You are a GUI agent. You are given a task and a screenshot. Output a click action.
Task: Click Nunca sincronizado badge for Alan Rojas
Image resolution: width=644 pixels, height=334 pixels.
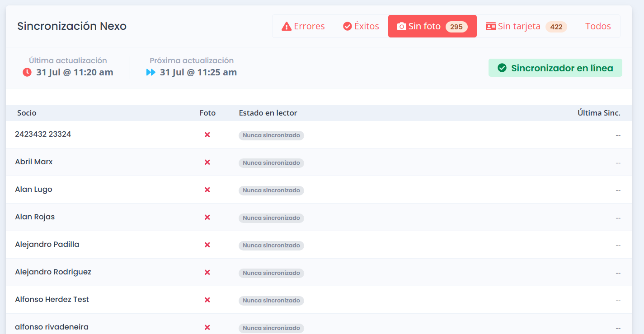(x=271, y=218)
